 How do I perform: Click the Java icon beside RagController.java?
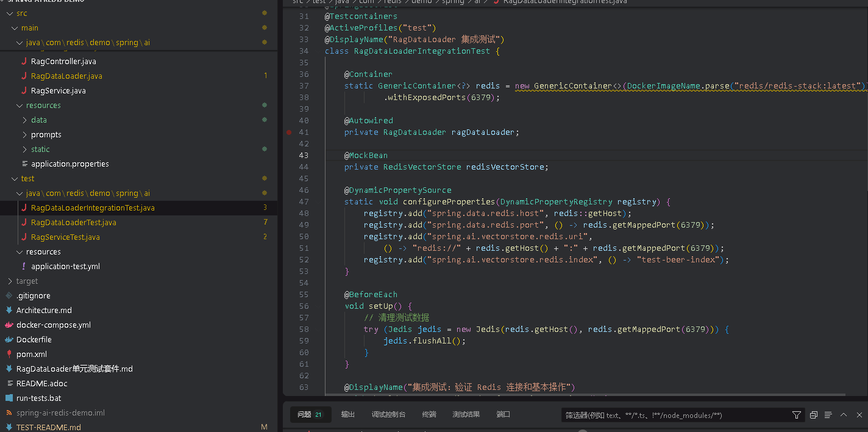(24, 62)
